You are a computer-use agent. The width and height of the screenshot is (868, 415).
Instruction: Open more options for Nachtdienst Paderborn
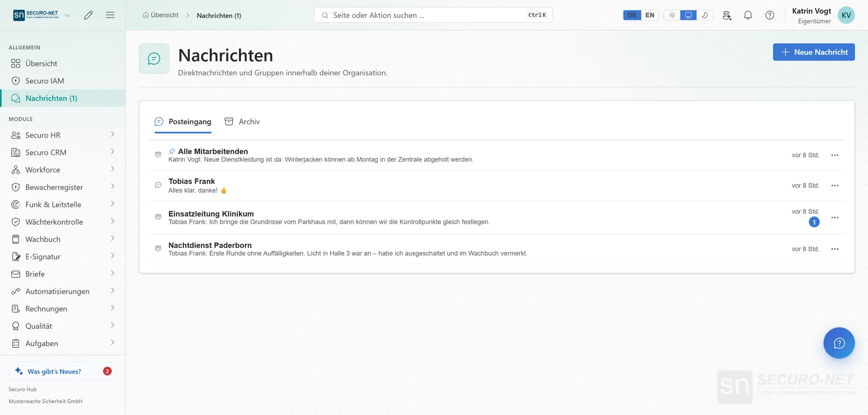(x=835, y=249)
